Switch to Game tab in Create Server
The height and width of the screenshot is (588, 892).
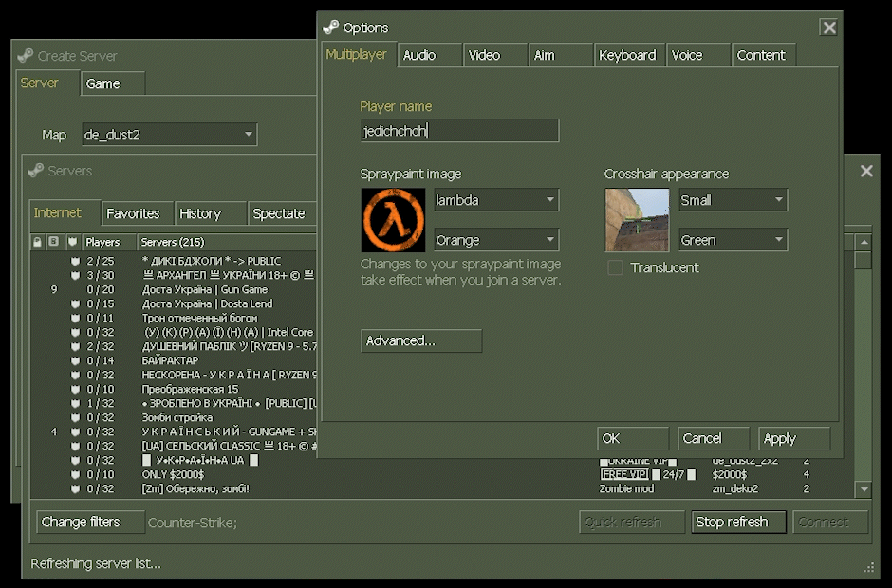pyautogui.click(x=113, y=83)
